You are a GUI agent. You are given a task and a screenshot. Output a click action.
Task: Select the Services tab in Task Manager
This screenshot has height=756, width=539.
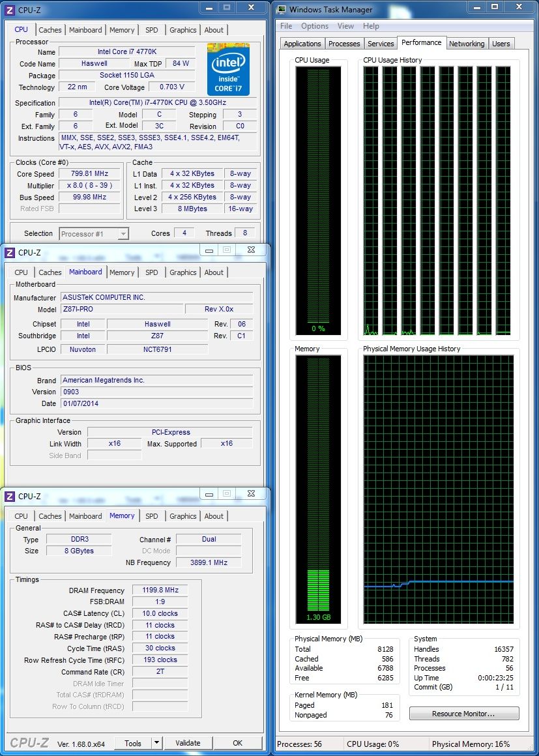coord(381,44)
